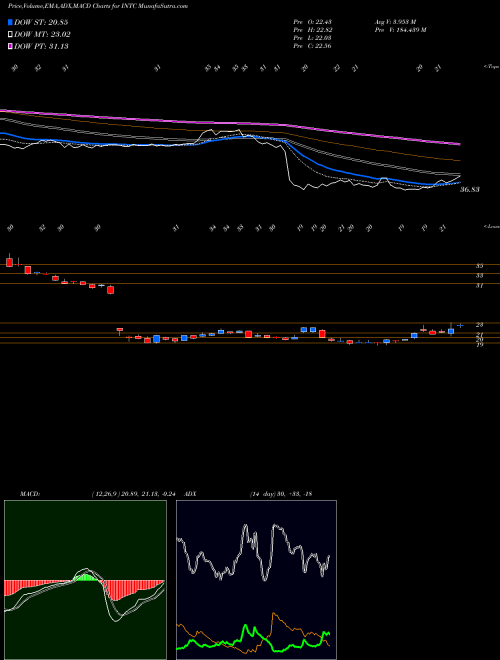Click the 'DOW ST: 20.85' legend label

coord(41,22)
